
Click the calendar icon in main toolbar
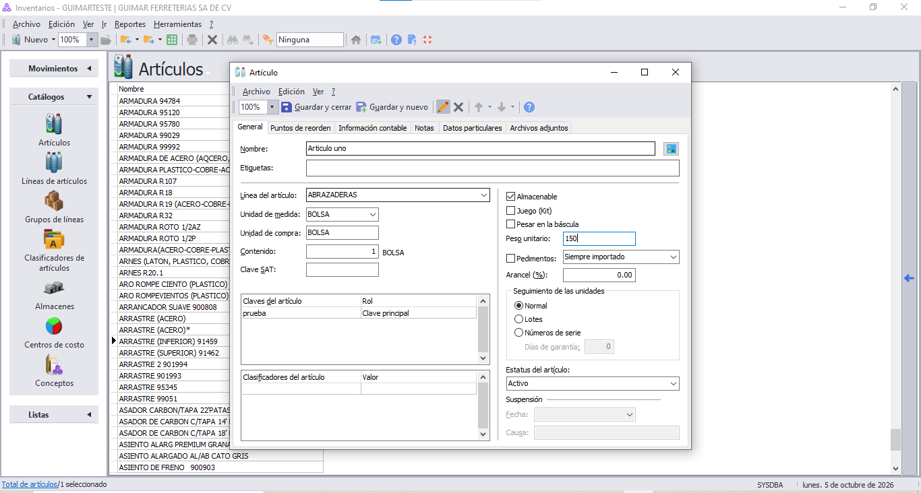[376, 40]
